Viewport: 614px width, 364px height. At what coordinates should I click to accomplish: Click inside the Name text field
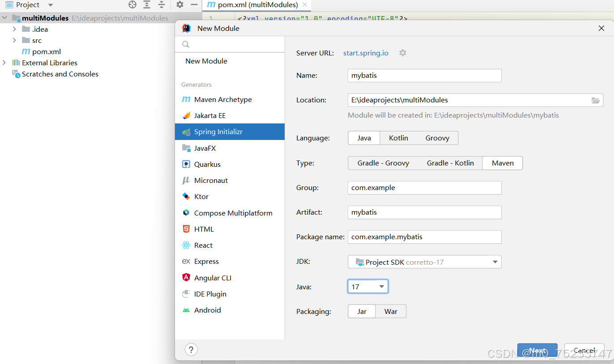[424, 75]
